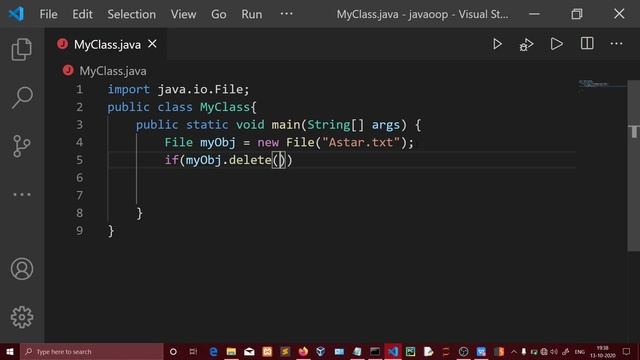This screenshot has width=640, height=360.
Task: Close the MyClass.java tab
Action: (152, 44)
